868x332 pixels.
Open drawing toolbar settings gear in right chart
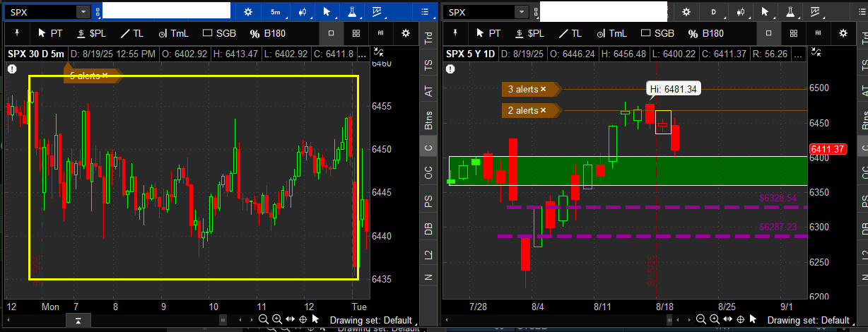point(843,33)
